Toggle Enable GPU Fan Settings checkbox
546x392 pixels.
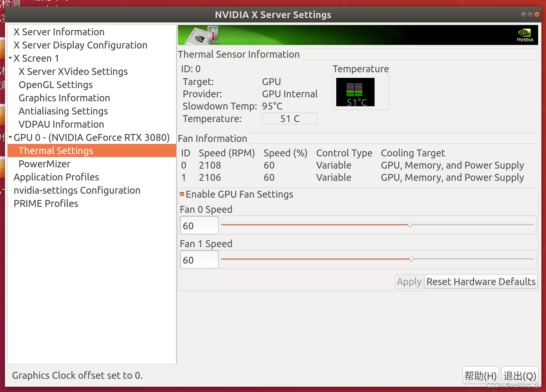click(x=182, y=194)
